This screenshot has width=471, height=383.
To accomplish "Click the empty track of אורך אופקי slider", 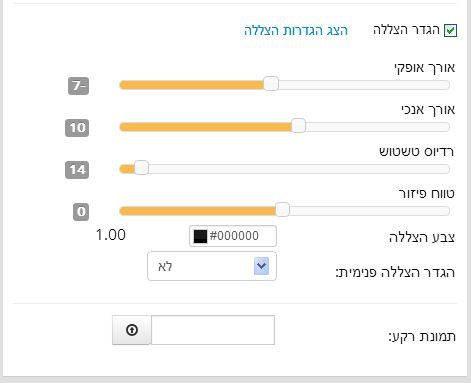I will click(364, 85).
